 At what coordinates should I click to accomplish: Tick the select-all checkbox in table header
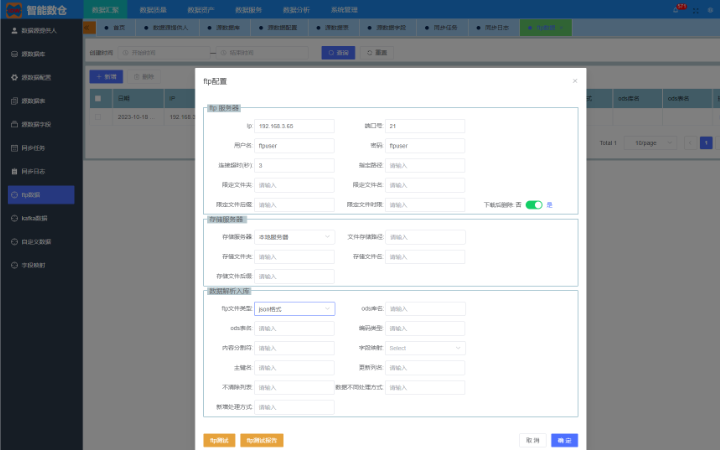pyautogui.click(x=98, y=98)
